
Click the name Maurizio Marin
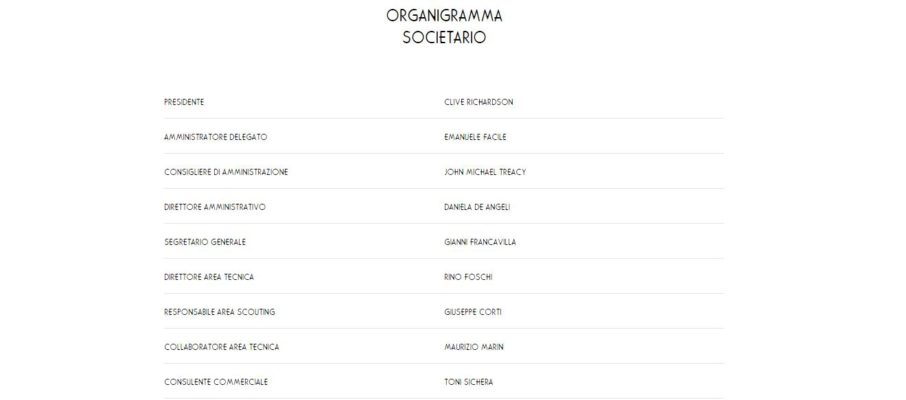(x=473, y=347)
